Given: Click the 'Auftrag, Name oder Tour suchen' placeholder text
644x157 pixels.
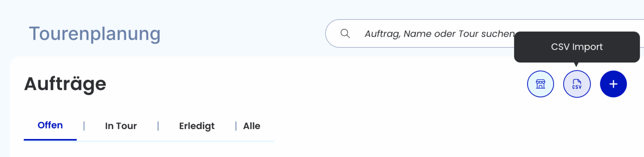Looking at the screenshot, I should pos(439,34).
